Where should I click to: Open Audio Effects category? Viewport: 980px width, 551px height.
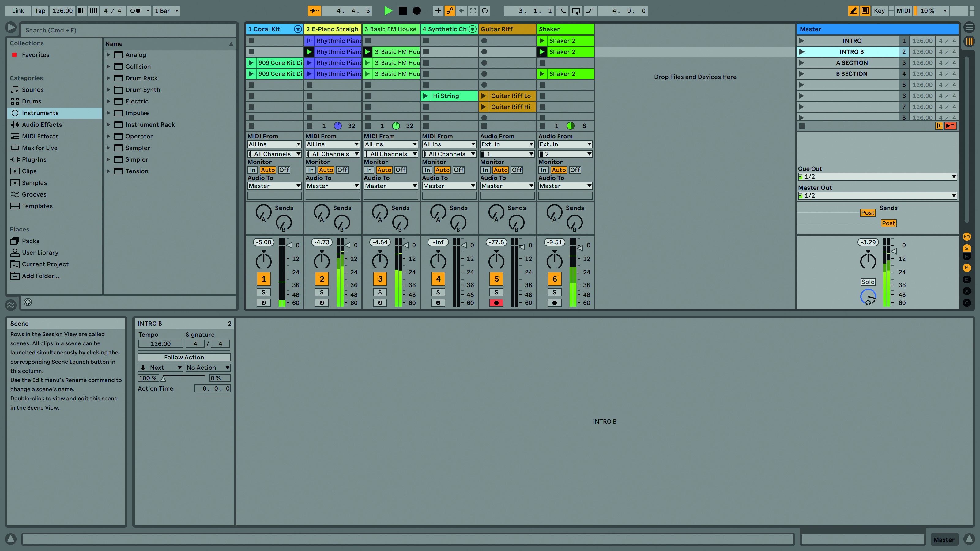pos(42,125)
